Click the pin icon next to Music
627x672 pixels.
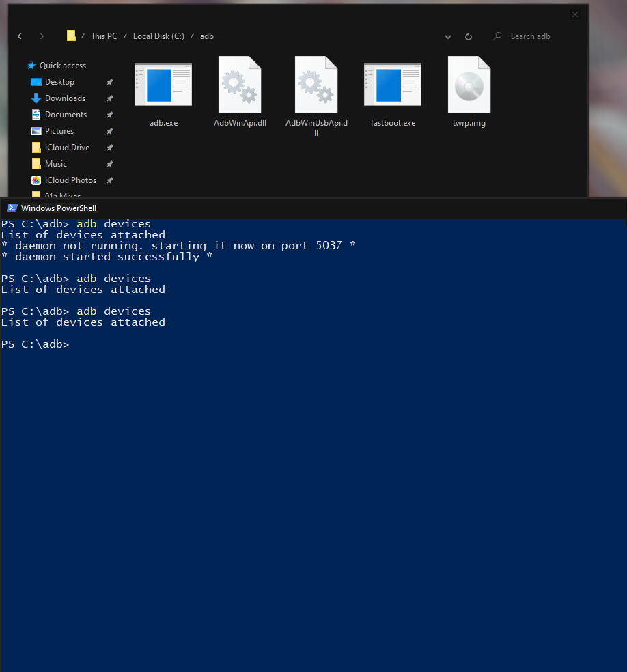[110, 164]
